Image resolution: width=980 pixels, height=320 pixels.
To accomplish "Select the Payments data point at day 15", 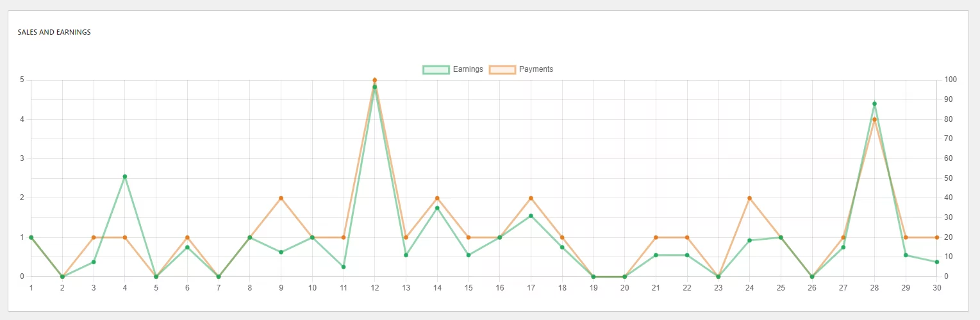I will 469,237.
